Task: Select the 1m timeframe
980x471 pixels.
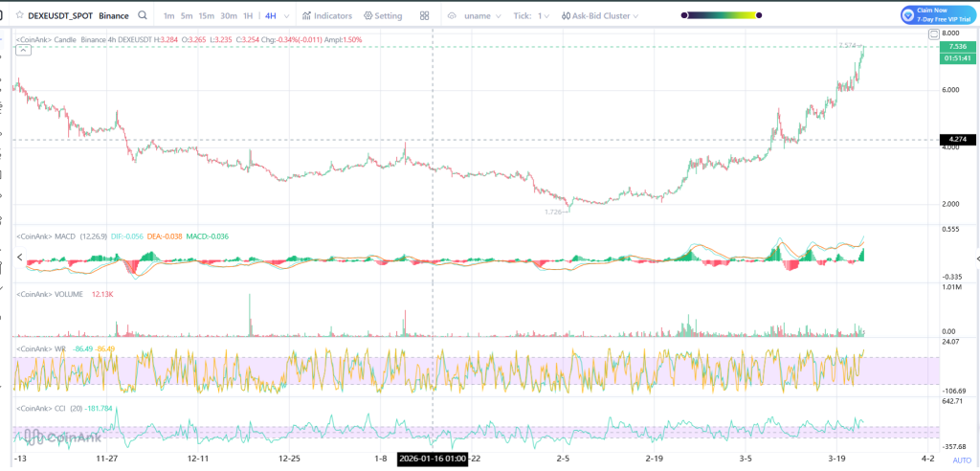Action: point(169,16)
